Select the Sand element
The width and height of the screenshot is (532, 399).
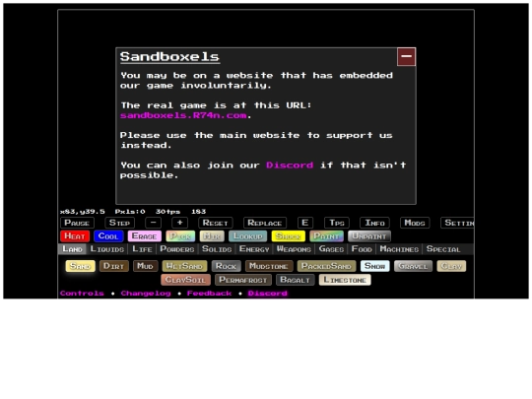point(80,266)
